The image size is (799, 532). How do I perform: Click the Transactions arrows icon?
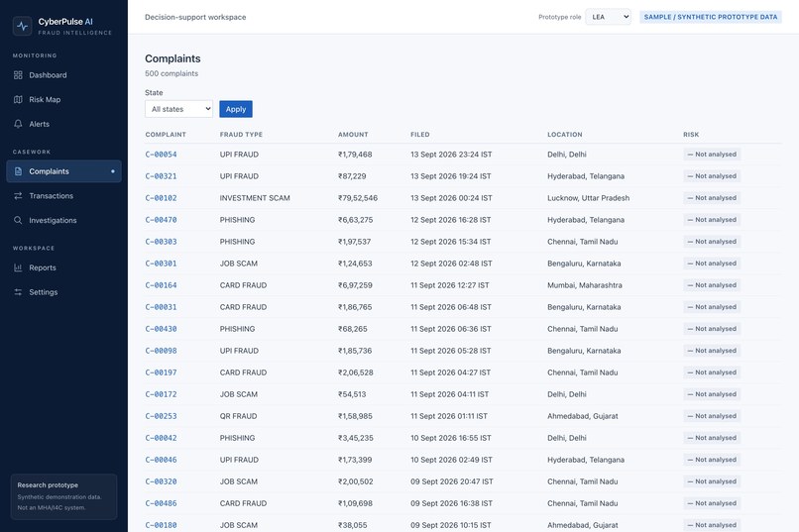pyautogui.click(x=18, y=196)
